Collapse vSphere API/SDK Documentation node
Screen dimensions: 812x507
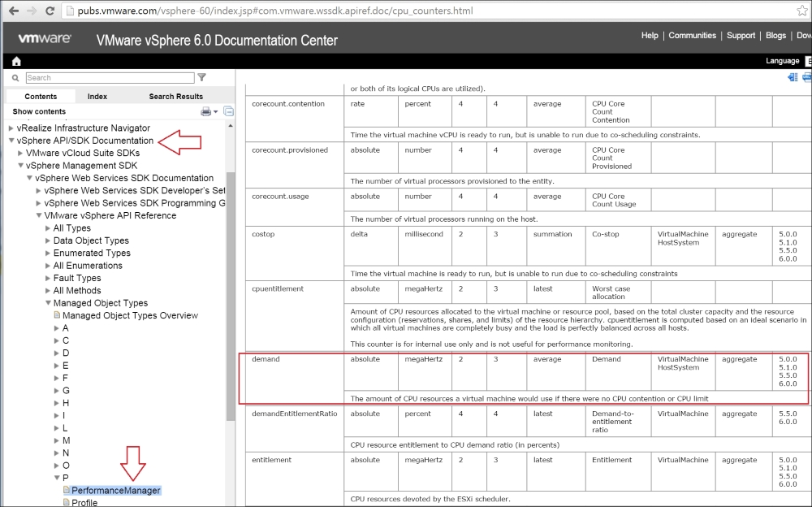tap(11, 141)
